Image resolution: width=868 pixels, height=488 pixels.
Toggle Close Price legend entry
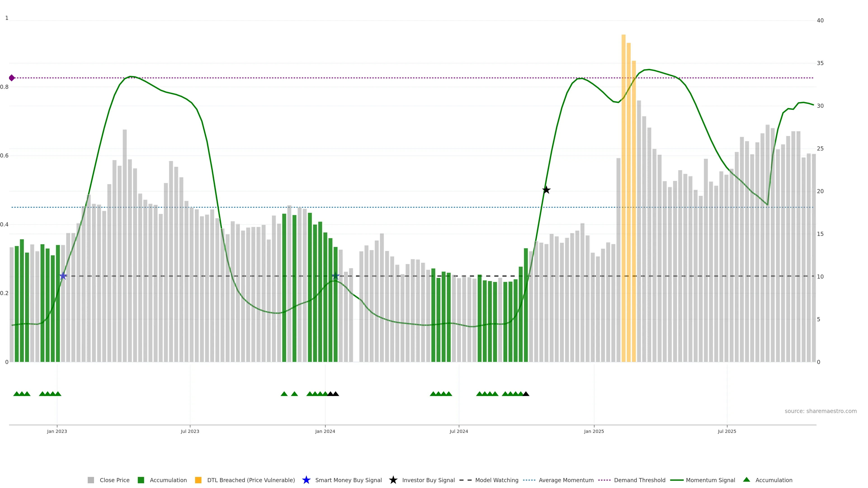coord(108,480)
